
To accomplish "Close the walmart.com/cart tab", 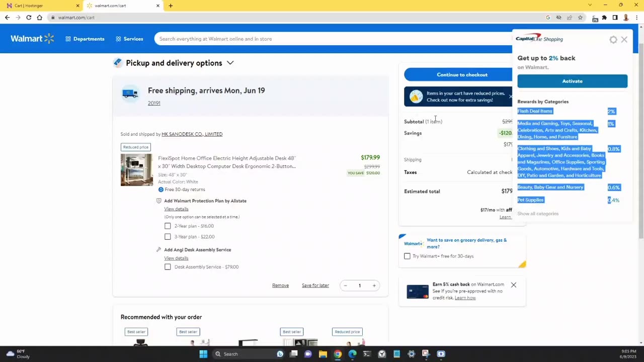I will (x=158, y=6).
